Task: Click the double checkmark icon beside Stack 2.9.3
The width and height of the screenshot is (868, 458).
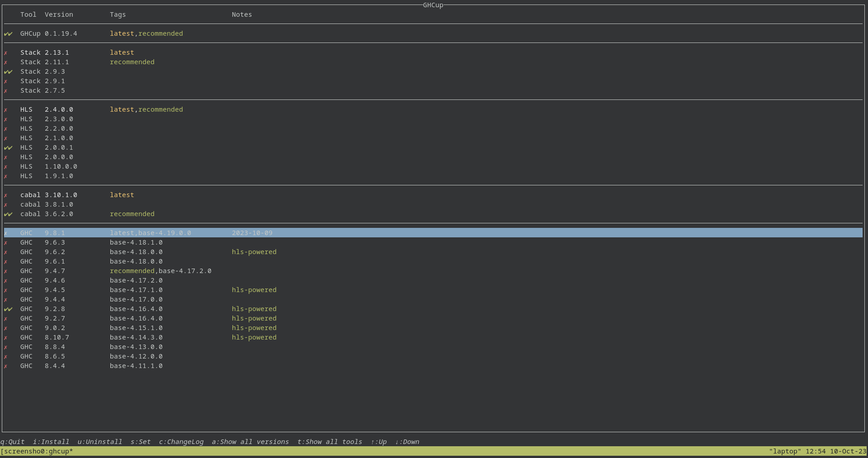Action: pyautogui.click(x=8, y=72)
